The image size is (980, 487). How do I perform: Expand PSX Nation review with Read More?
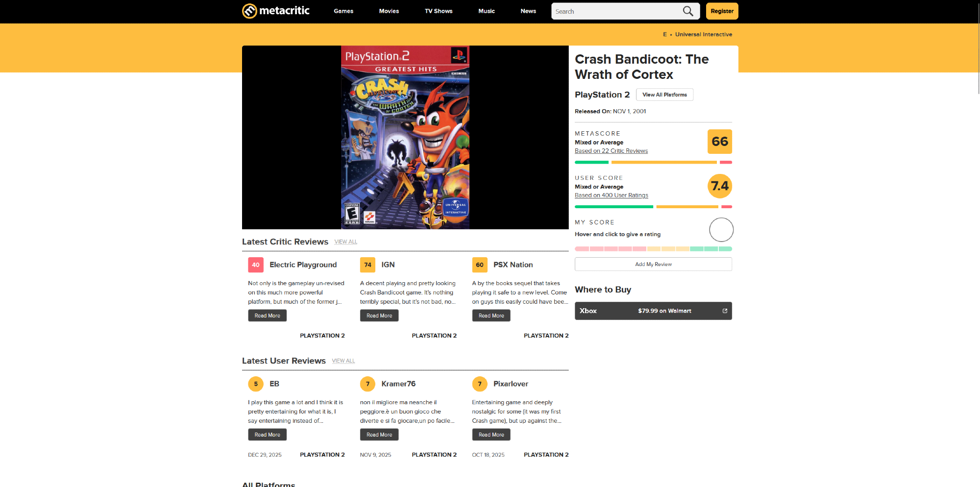491,316
